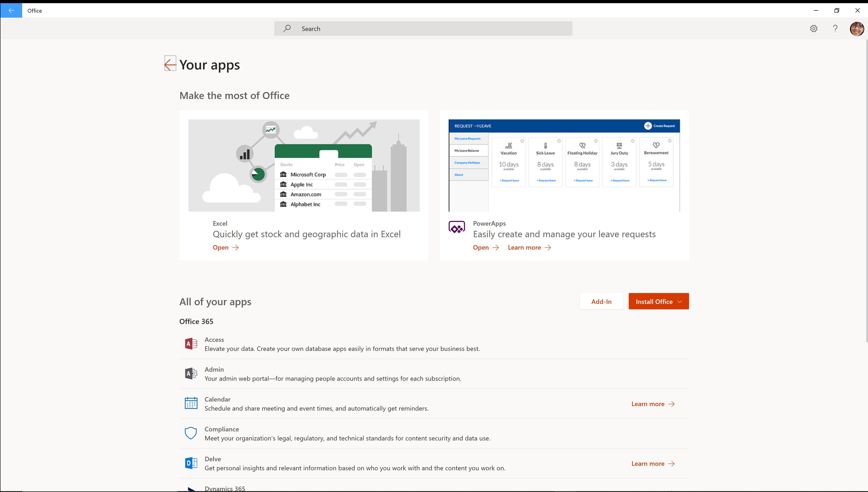The height and width of the screenshot is (492, 868).
Task: Click the Calendar app icon
Action: (x=191, y=403)
